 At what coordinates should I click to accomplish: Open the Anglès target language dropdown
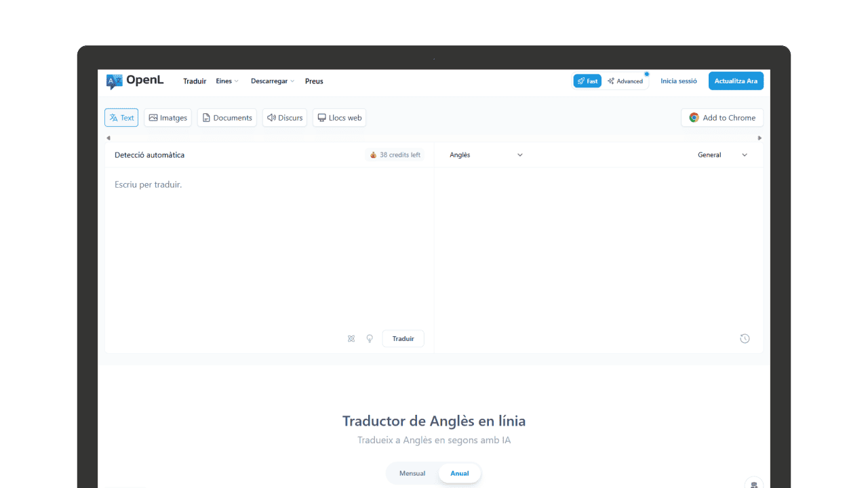click(x=486, y=155)
